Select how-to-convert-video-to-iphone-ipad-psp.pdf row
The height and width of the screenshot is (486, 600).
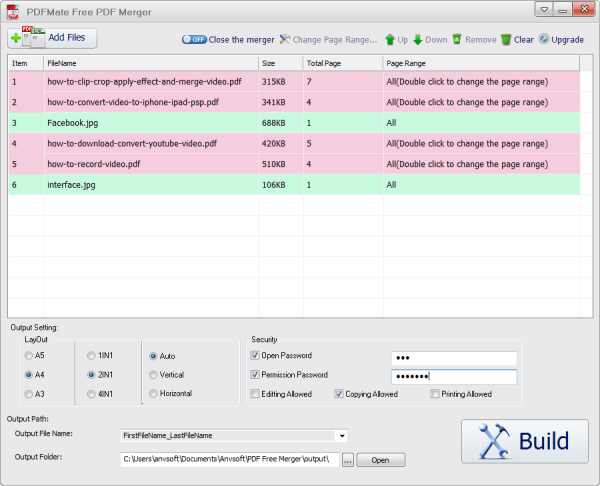click(x=294, y=102)
